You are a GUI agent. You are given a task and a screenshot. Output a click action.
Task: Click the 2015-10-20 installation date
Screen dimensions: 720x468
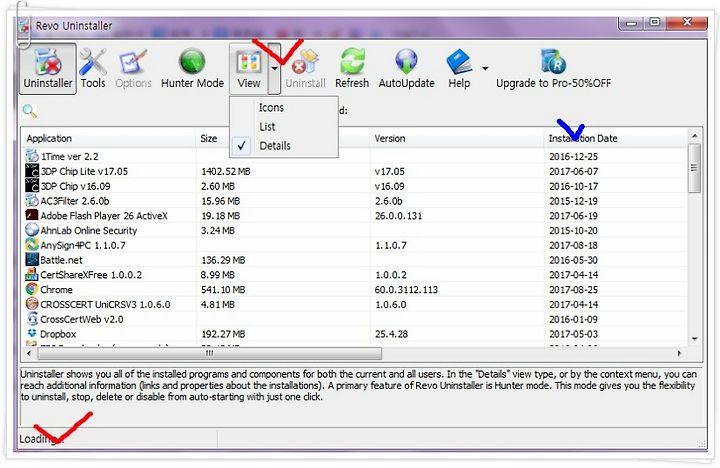click(573, 231)
